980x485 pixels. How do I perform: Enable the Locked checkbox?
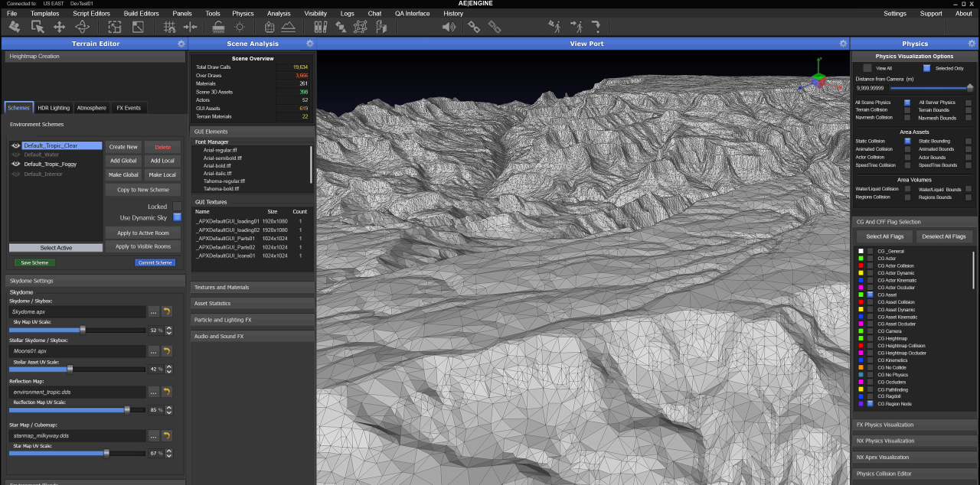pos(177,207)
